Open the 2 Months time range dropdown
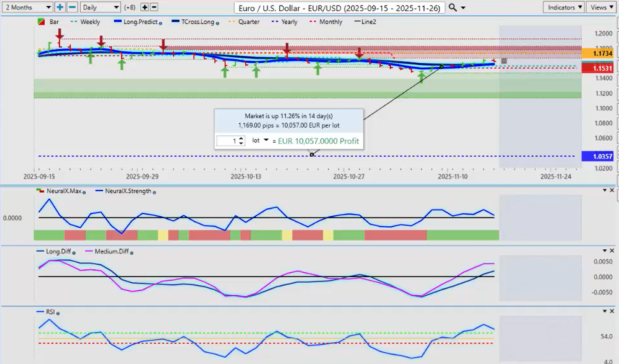This screenshot has width=619, height=364. [27, 7]
